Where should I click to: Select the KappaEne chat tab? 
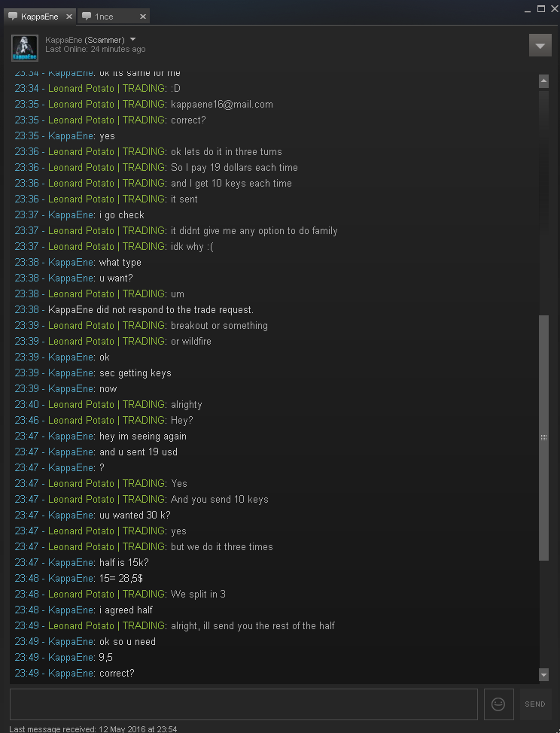40,17
